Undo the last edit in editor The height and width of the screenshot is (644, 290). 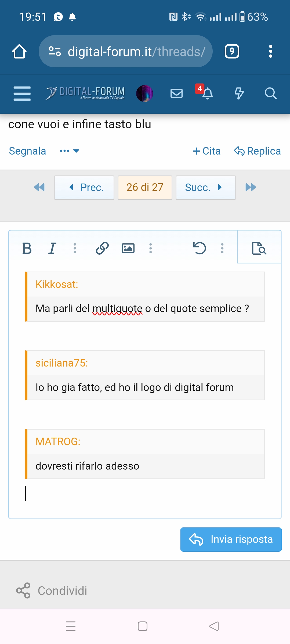[x=200, y=248]
